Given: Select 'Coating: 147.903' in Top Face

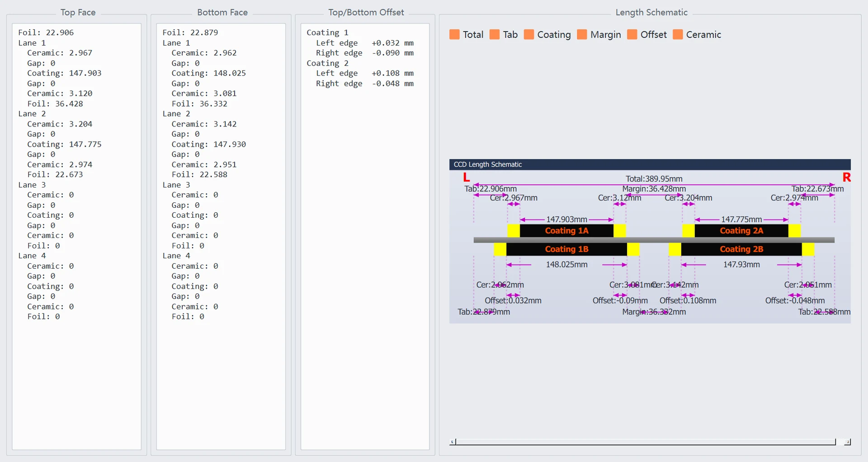Looking at the screenshot, I should click(64, 73).
